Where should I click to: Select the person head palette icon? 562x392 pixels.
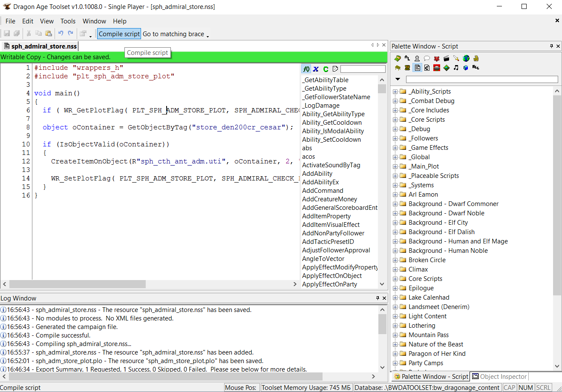point(417,58)
